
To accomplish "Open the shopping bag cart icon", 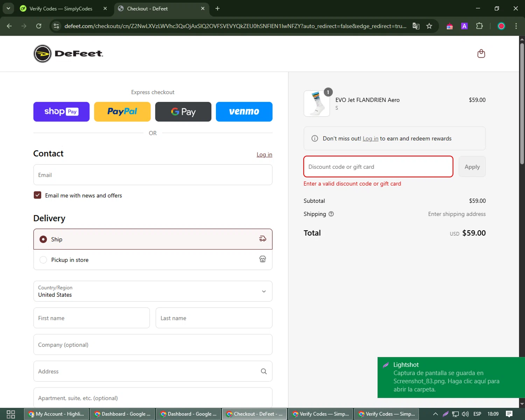I will (x=481, y=54).
